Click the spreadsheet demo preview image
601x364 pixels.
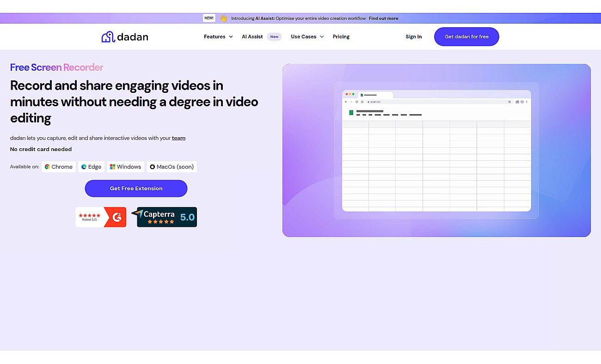pos(436,151)
